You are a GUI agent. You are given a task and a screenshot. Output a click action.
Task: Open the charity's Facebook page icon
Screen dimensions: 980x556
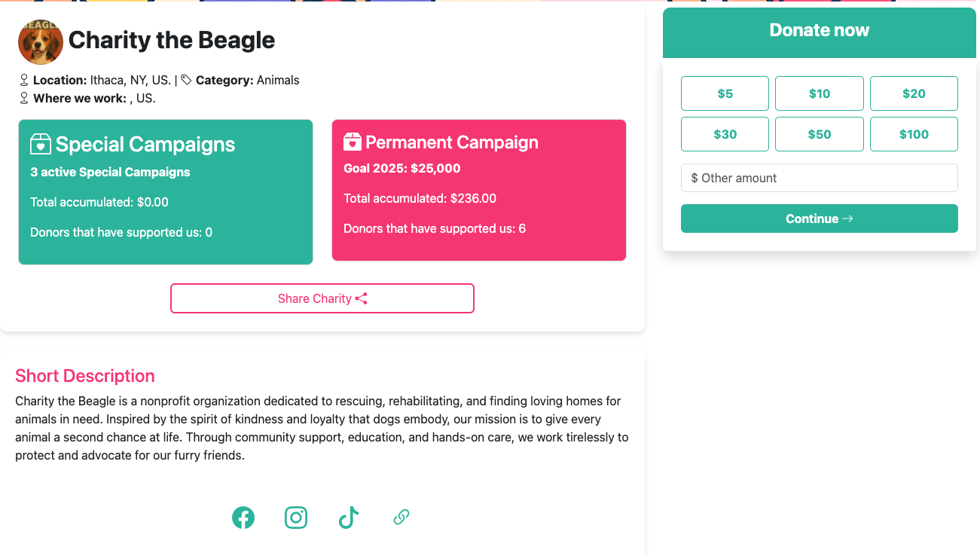243,518
